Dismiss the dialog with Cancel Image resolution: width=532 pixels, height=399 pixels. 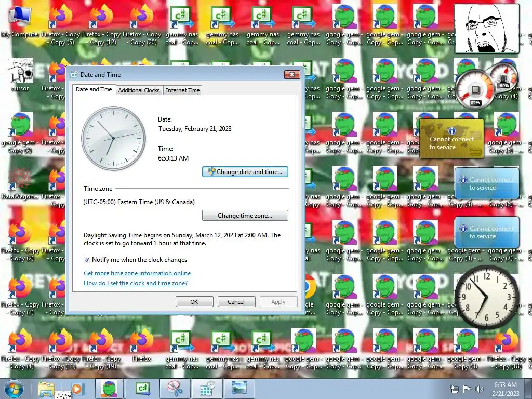236,302
